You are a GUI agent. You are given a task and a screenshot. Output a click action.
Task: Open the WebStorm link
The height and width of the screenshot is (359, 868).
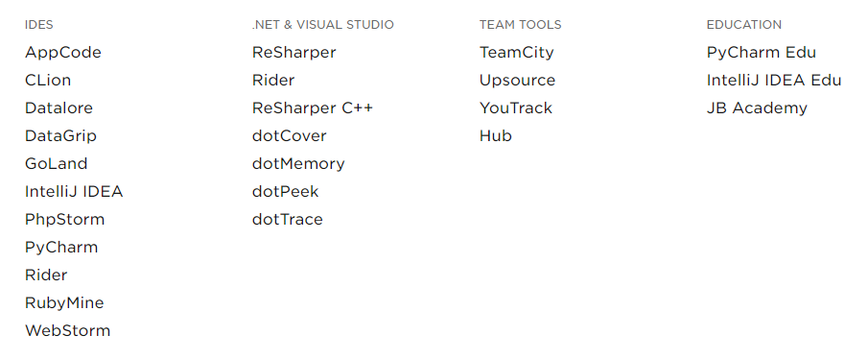tap(67, 331)
